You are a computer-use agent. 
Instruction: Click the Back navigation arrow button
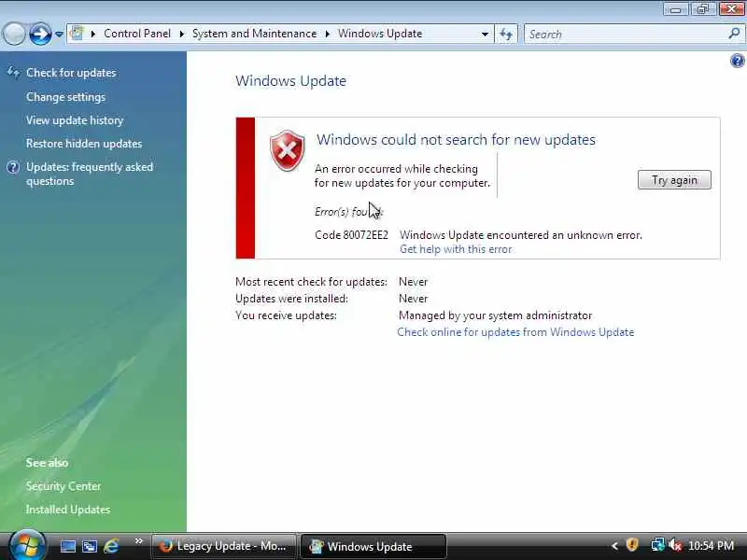[14, 34]
